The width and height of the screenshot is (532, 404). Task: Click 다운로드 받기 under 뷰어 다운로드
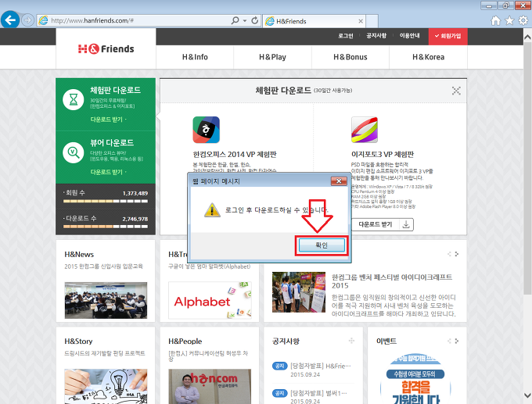coord(108,172)
